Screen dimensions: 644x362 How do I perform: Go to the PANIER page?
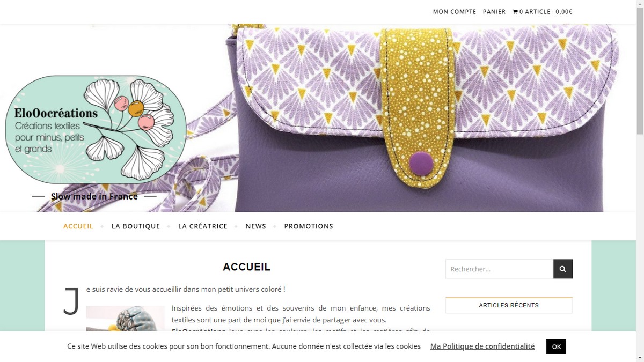pos(494,12)
